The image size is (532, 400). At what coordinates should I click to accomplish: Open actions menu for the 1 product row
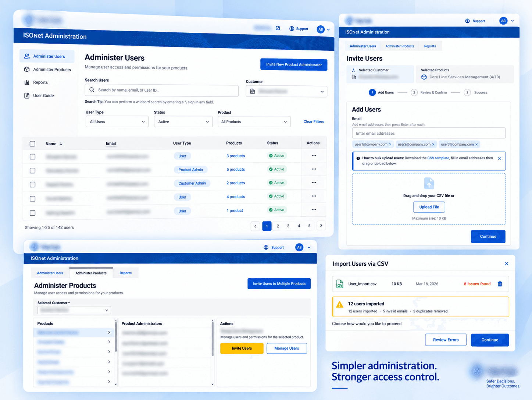point(314,210)
